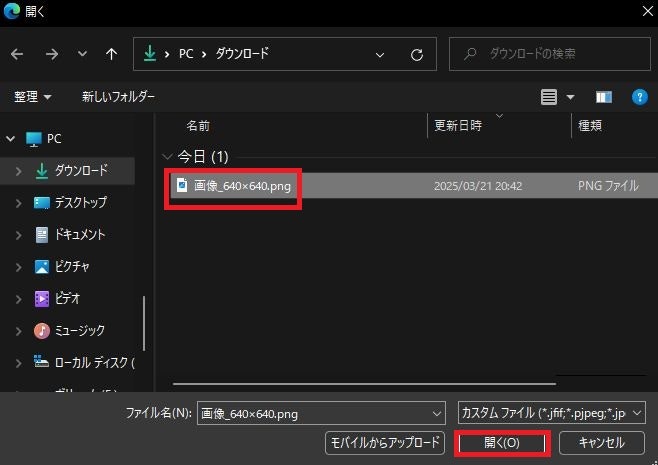
Task: Open help with the blue question icon
Action: click(x=640, y=97)
